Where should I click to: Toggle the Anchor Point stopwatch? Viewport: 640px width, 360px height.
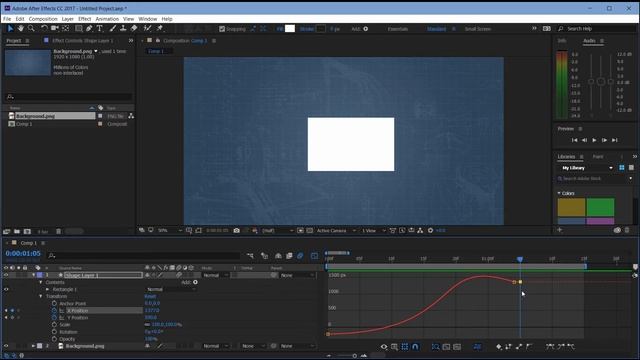(x=54, y=304)
